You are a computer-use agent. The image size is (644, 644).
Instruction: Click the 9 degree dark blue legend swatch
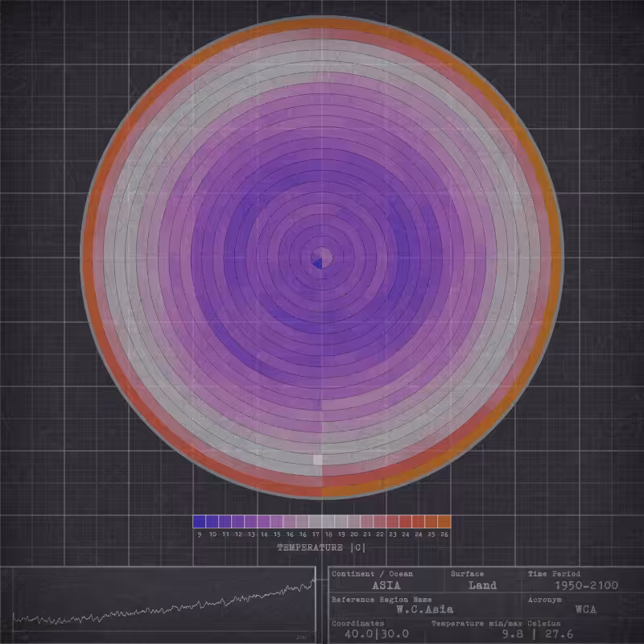[199, 522]
